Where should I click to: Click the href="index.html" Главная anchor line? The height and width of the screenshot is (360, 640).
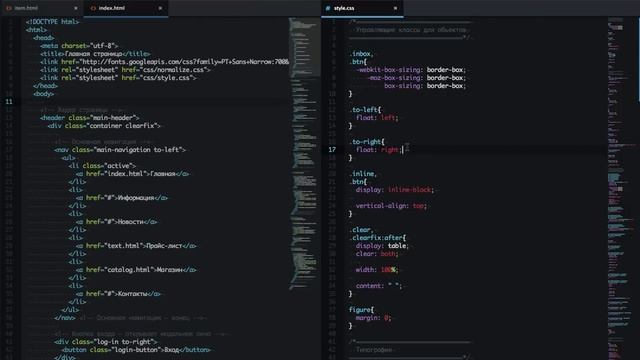[x=132, y=173]
